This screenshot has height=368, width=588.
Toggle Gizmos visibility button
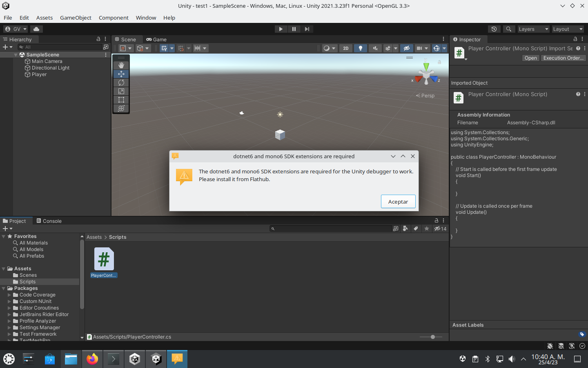click(x=436, y=48)
